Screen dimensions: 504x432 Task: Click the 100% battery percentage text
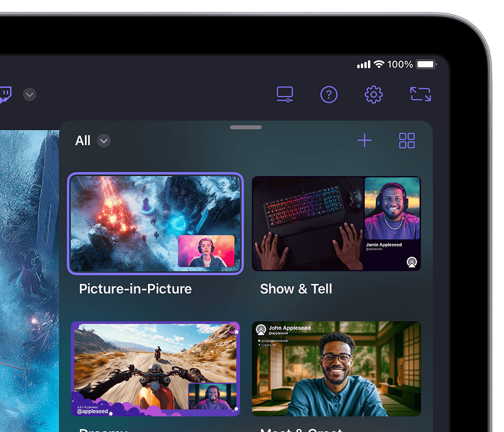[x=400, y=64]
